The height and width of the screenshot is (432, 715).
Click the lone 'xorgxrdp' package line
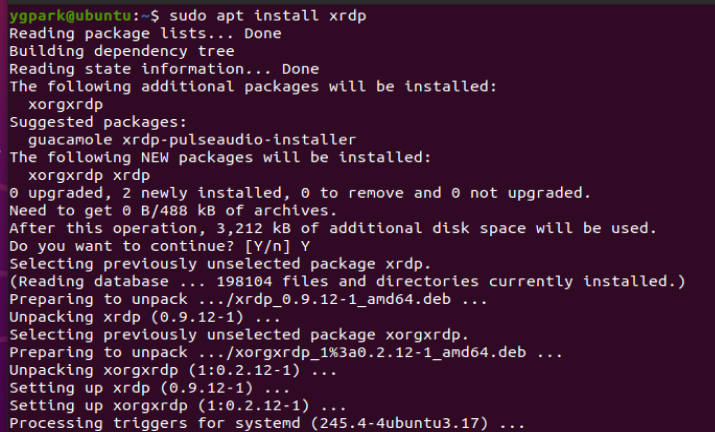tap(65, 104)
